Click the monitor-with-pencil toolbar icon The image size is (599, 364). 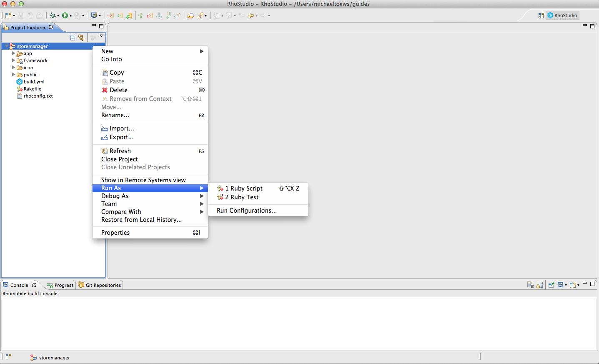click(94, 15)
